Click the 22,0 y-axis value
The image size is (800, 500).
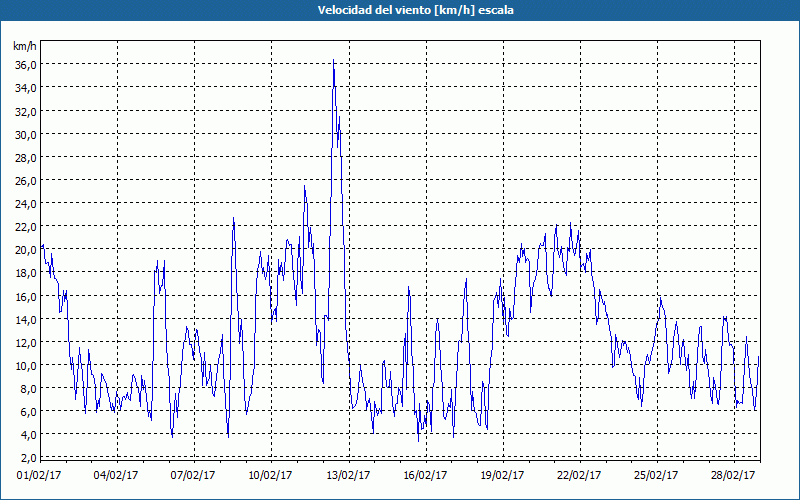26,227
